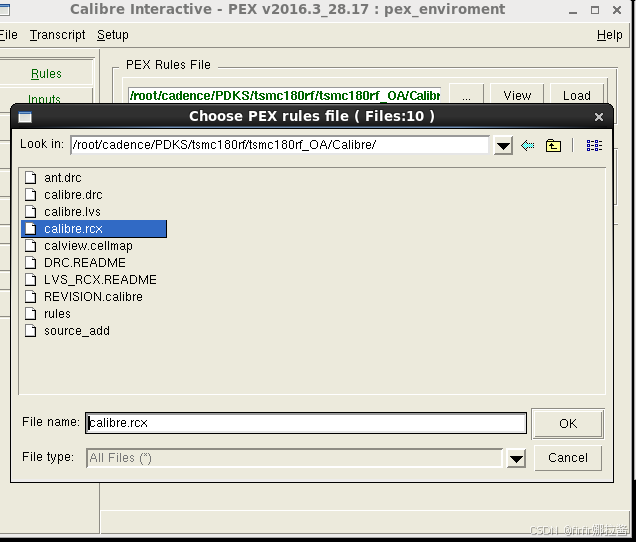Click the file icon beside LVS_RCX.README

pyautogui.click(x=30, y=280)
